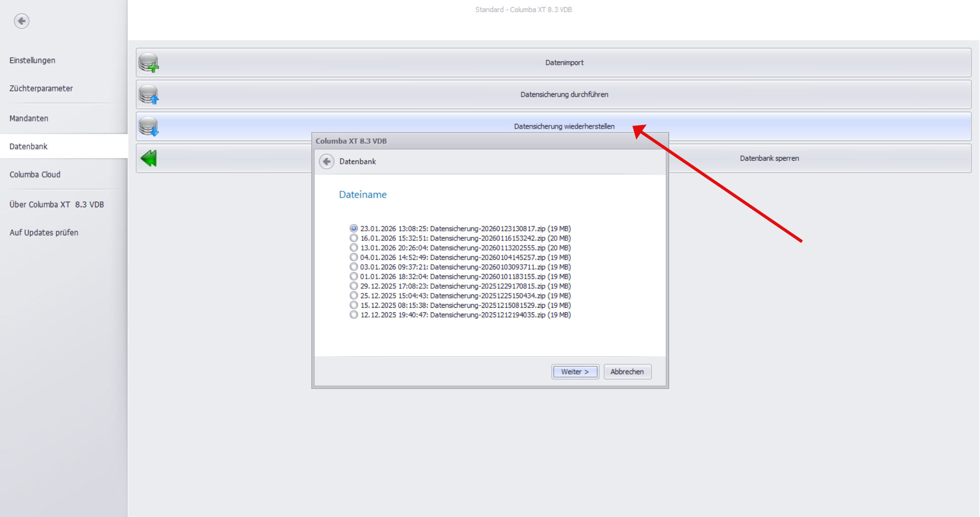980x517 pixels.
Task: Cancel the dialog with Abbrechen
Action: click(627, 372)
